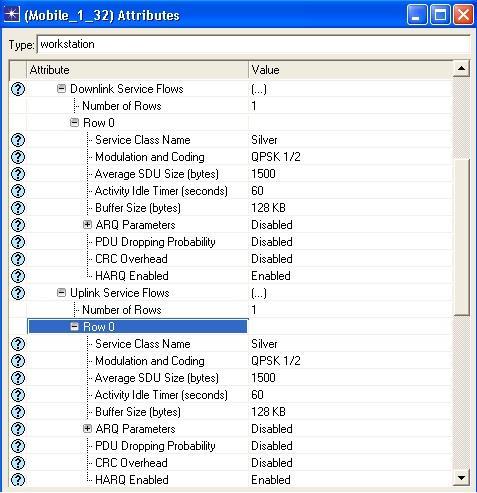The height and width of the screenshot is (493, 477).
Task: Select uplink ARQ Parameters value Disabled
Action: point(272,429)
